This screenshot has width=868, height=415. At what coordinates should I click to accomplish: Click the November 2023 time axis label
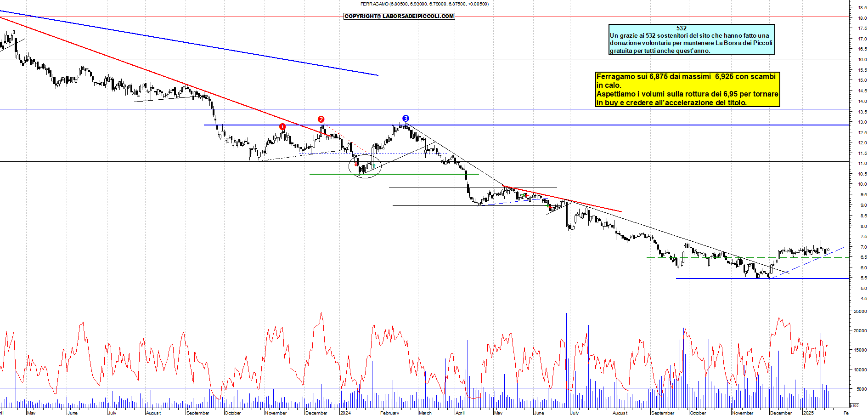pos(276,413)
